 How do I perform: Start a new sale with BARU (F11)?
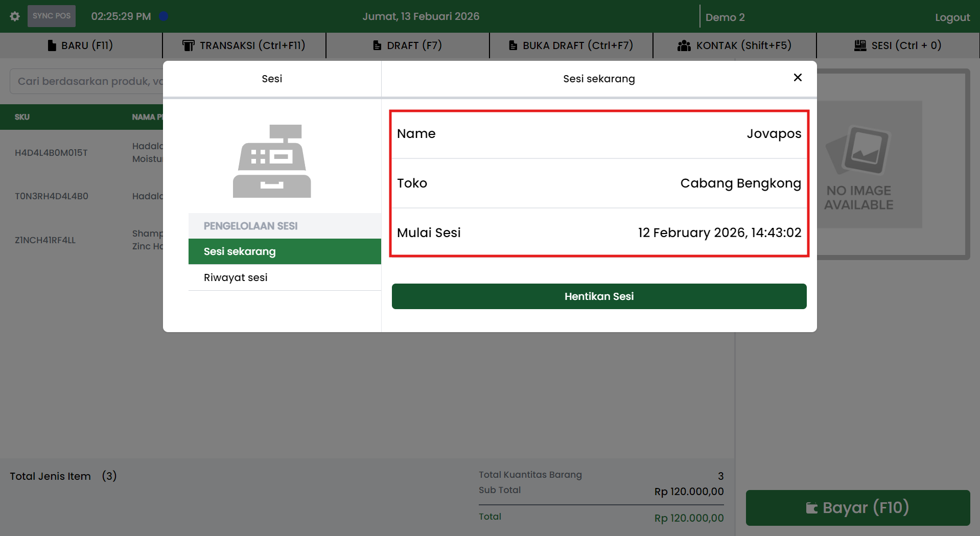[81, 45]
